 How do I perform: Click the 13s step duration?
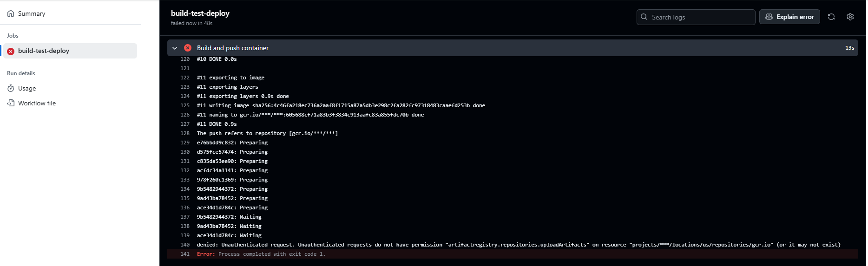[849, 48]
